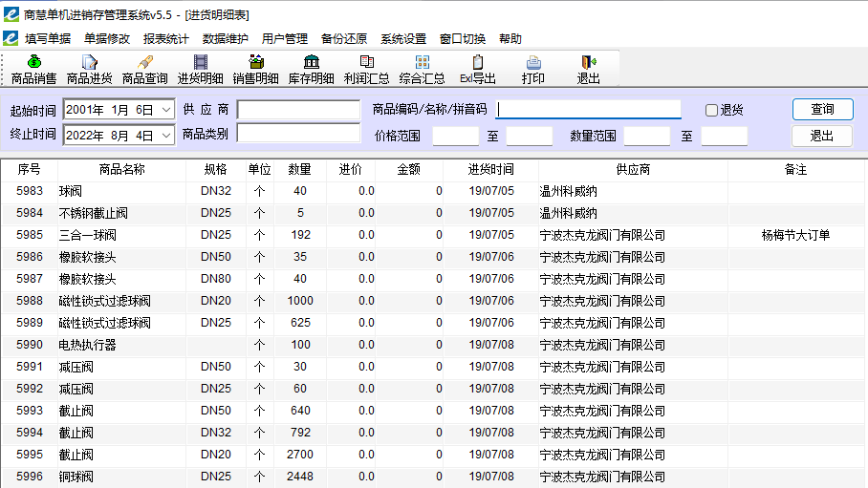Click the 序号 column header
This screenshot has width=868, height=488.
(29, 169)
